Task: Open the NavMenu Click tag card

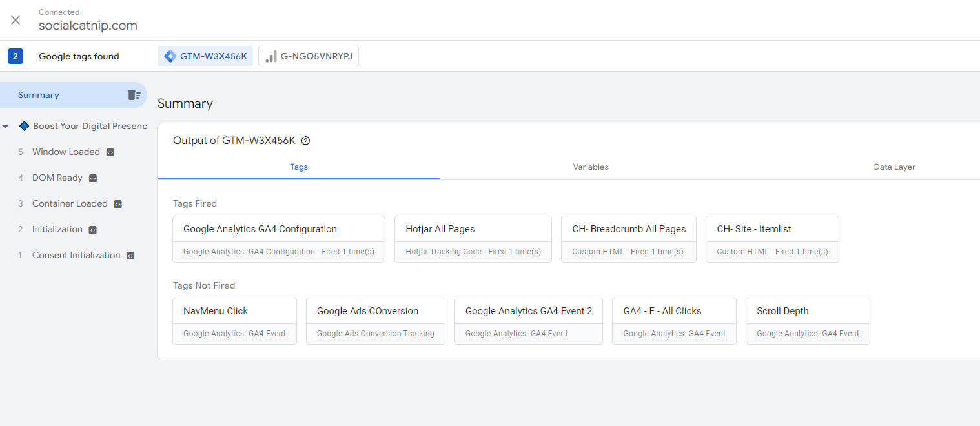Action: [x=235, y=321]
